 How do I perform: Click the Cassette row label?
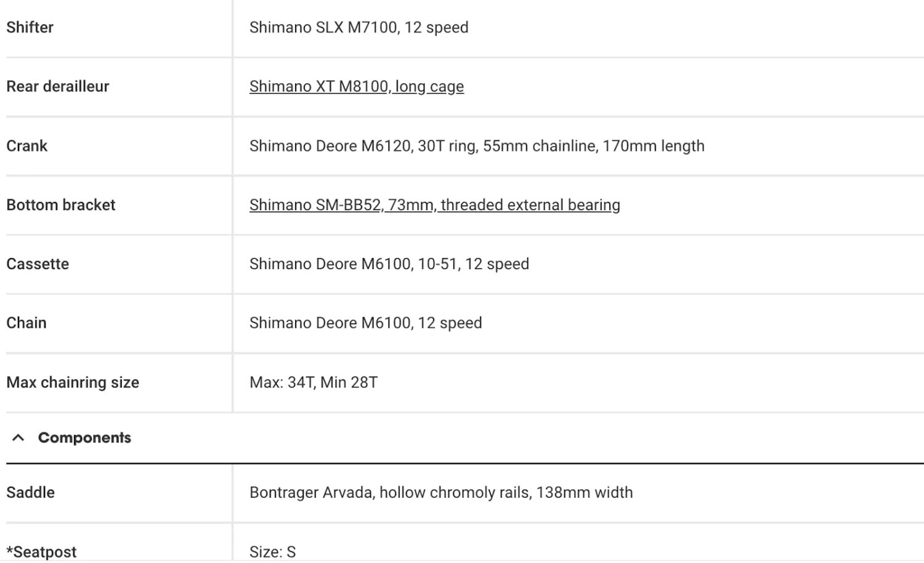(x=38, y=264)
